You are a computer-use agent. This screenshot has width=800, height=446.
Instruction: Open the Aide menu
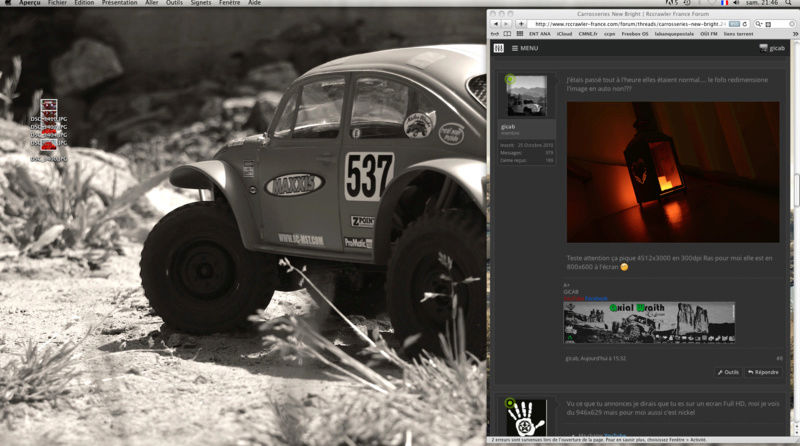pyautogui.click(x=254, y=3)
